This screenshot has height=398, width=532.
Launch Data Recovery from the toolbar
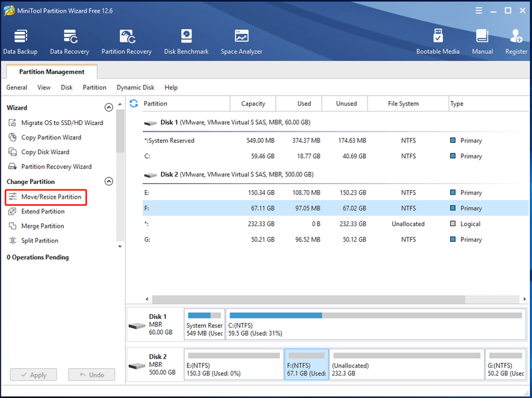(x=70, y=42)
